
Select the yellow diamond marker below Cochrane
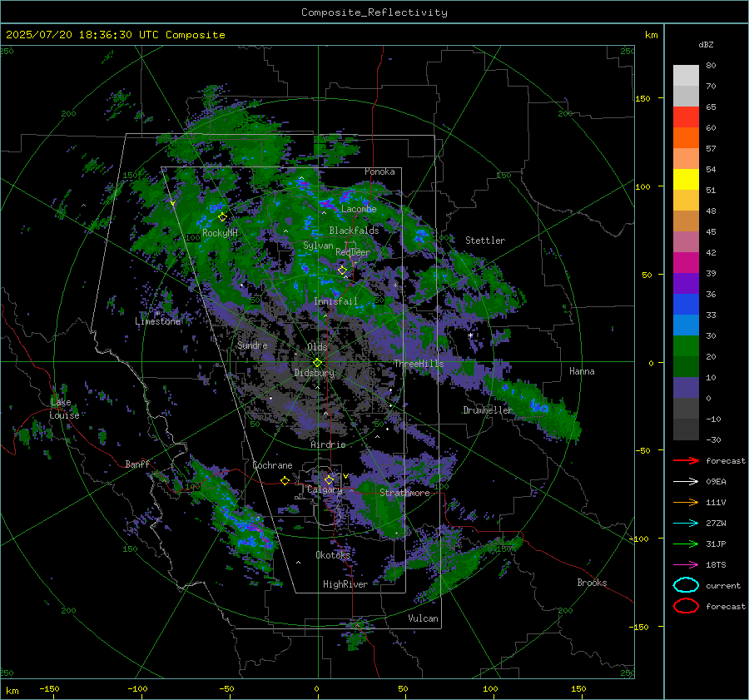click(285, 481)
